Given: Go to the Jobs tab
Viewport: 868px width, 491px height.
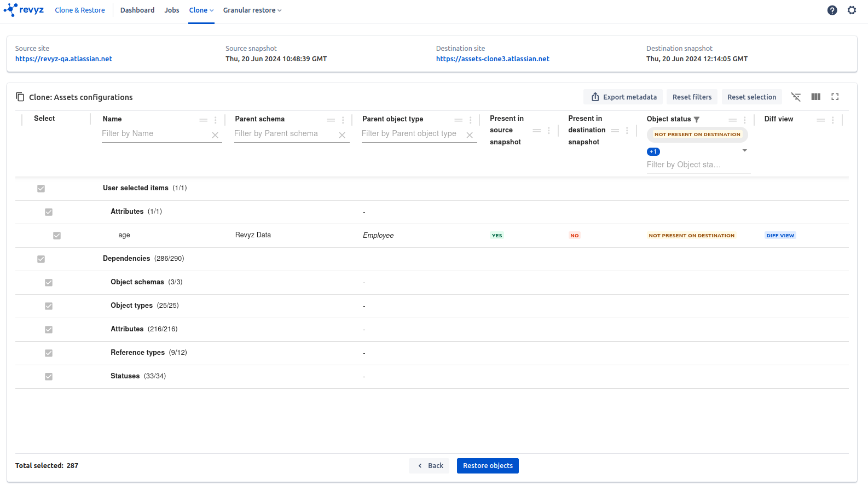Looking at the screenshot, I should (172, 10).
